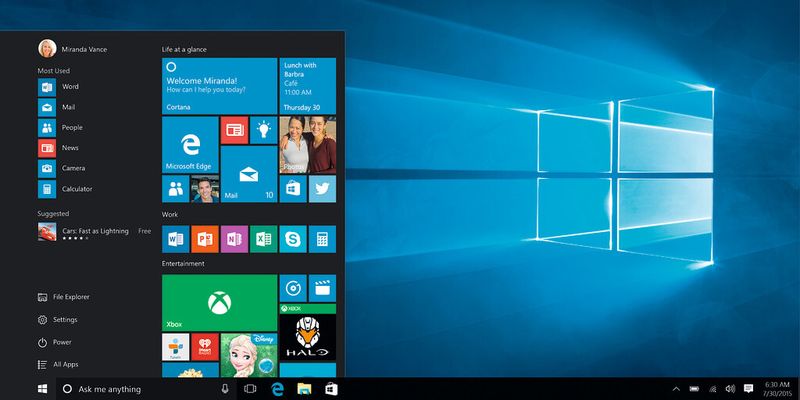This screenshot has width=800, height=400.
Task: Open Word from the Most Used list
Action: click(x=58, y=87)
